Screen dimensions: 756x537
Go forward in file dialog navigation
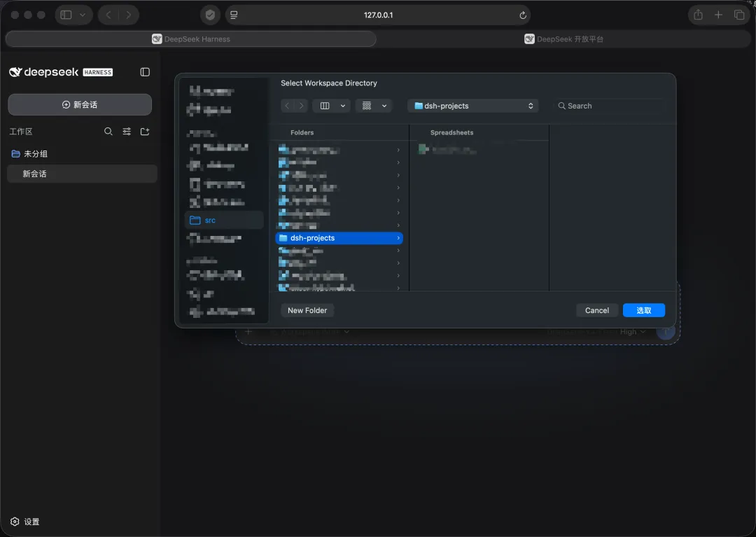[x=301, y=106]
